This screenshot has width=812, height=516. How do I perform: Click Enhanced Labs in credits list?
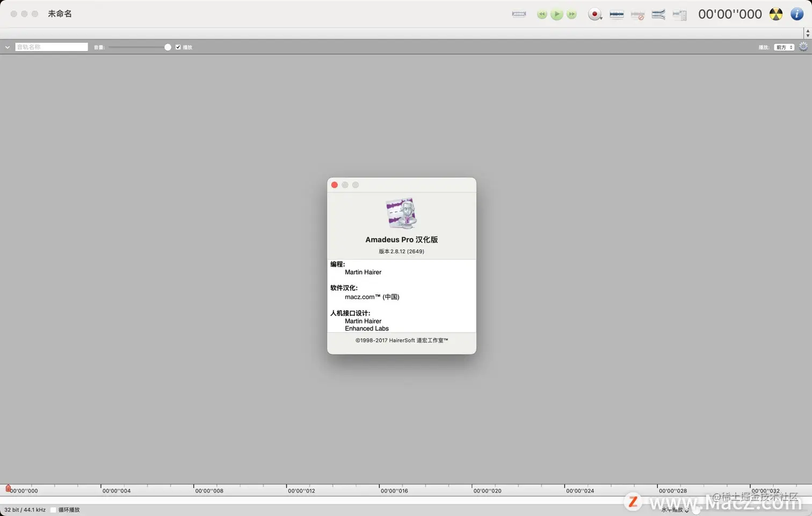367,329
